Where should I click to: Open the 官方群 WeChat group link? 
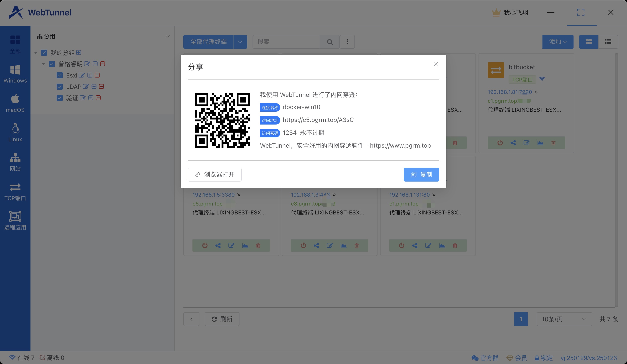click(x=485, y=358)
